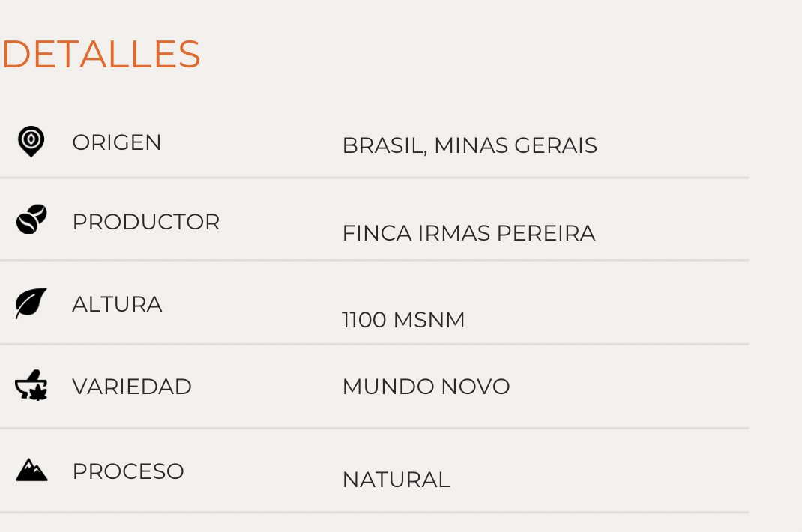Click the leaf icon beside ALTURA
802x532 pixels.
pyautogui.click(x=31, y=303)
